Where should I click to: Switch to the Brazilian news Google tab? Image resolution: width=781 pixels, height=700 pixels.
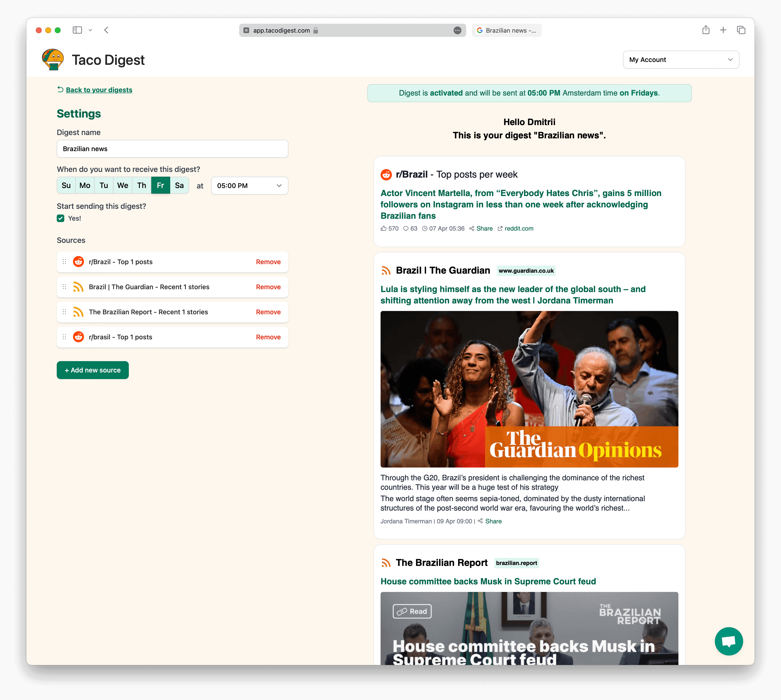tap(507, 30)
